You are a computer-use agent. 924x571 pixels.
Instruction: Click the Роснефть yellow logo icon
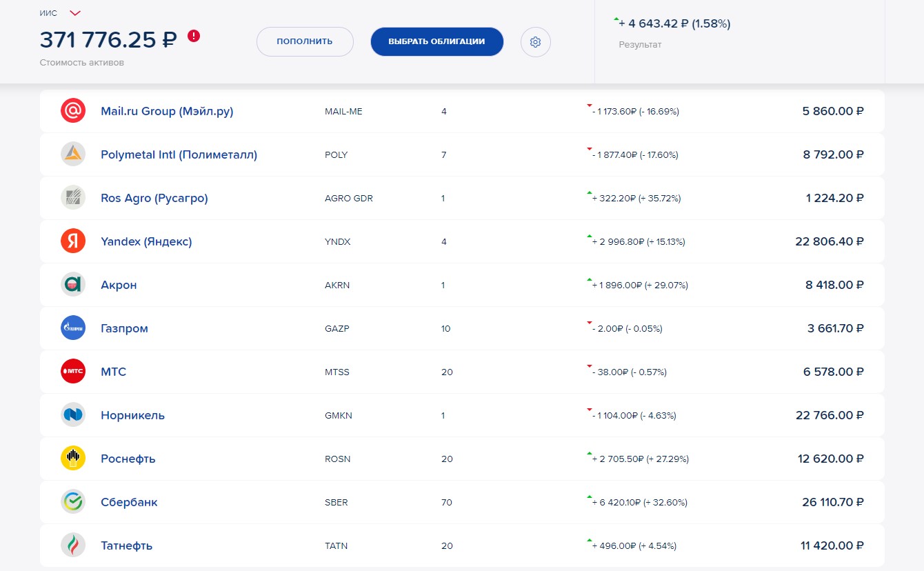coord(73,459)
